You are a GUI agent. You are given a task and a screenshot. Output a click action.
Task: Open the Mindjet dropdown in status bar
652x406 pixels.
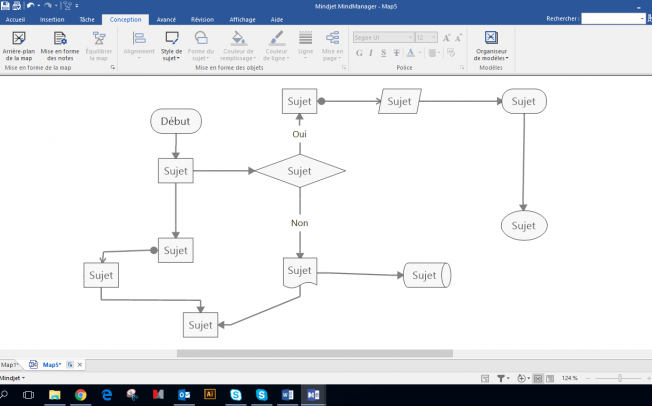click(12, 379)
